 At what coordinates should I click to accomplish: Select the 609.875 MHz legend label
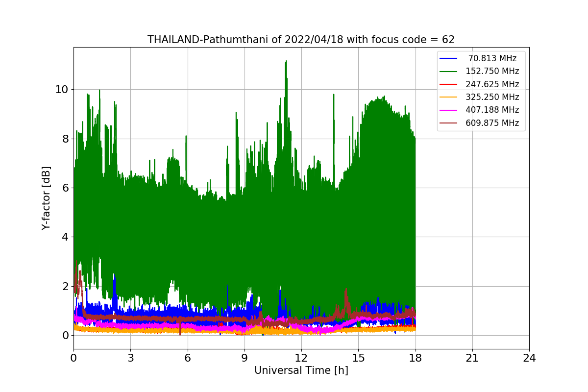[x=492, y=123]
